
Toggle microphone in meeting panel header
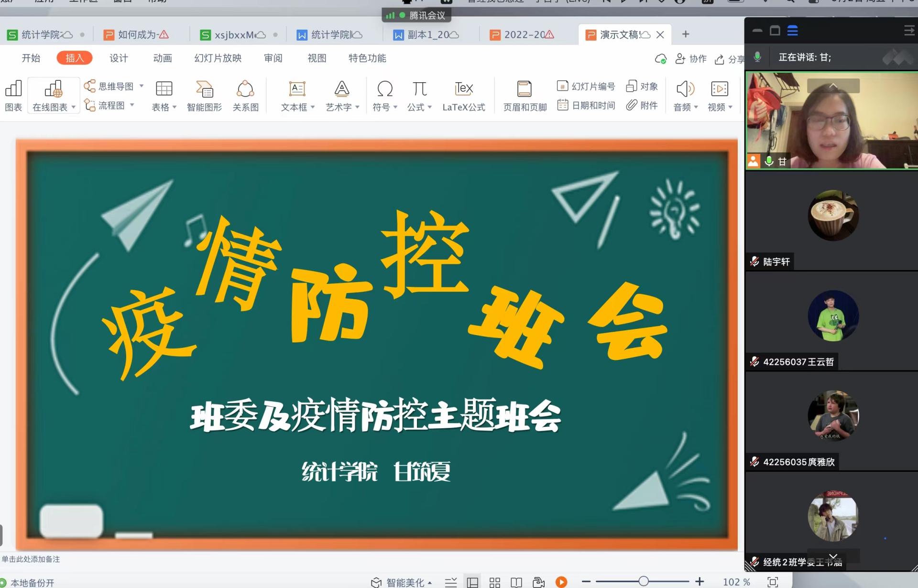pos(757,57)
